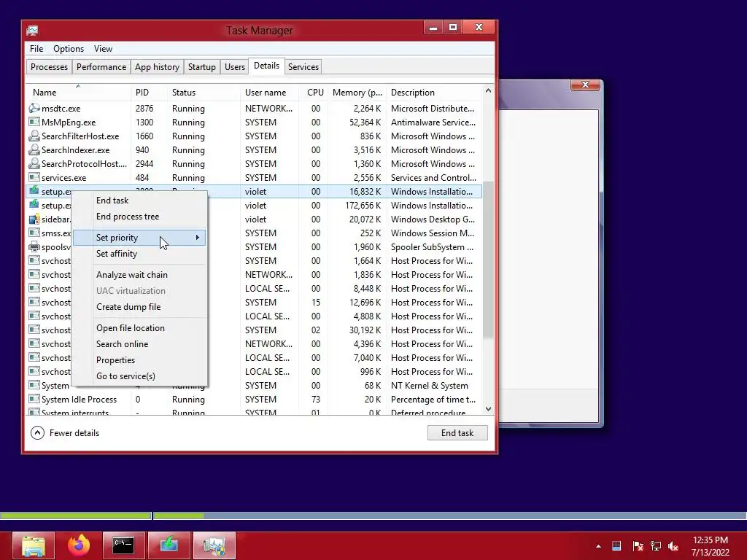Click the muted volume tray icon
Screen dimensions: 747x560
[673, 546]
